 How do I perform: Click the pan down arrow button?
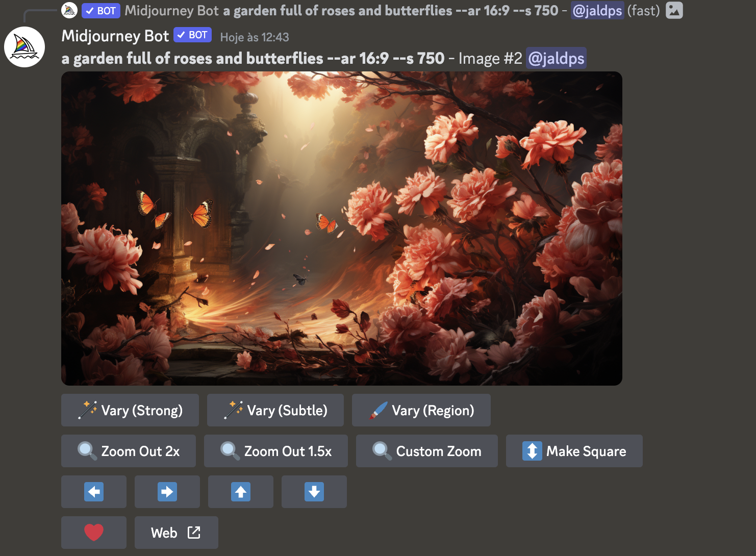[314, 492]
